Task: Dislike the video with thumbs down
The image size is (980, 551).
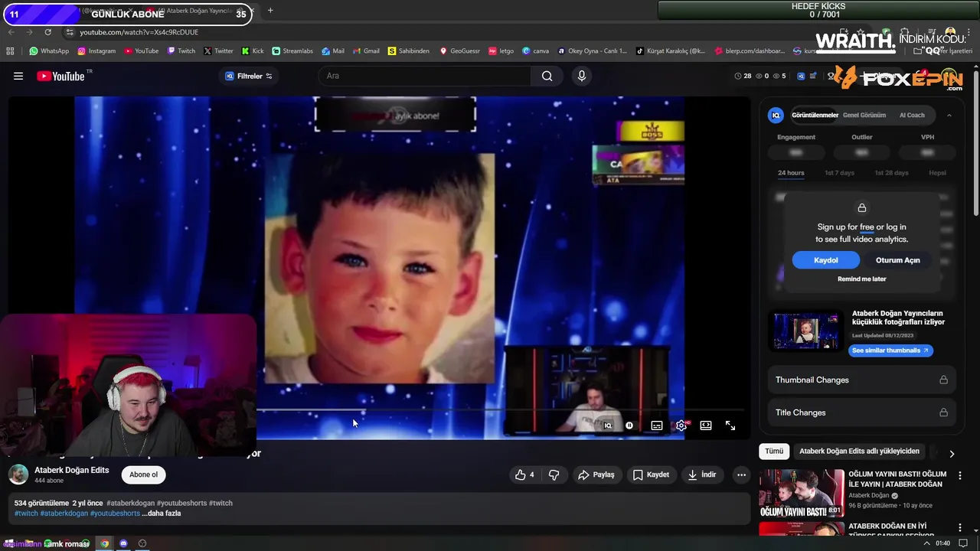Action: click(x=554, y=474)
